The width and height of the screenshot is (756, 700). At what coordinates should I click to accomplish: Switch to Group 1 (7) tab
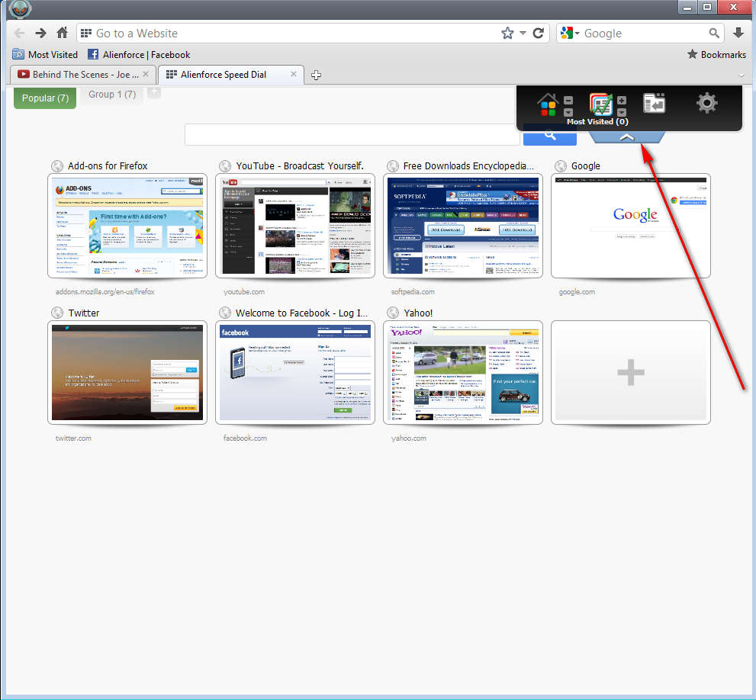[x=112, y=95]
